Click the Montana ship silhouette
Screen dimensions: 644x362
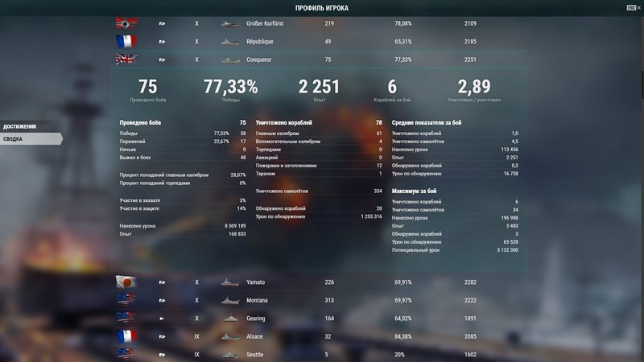pos(230,300)
